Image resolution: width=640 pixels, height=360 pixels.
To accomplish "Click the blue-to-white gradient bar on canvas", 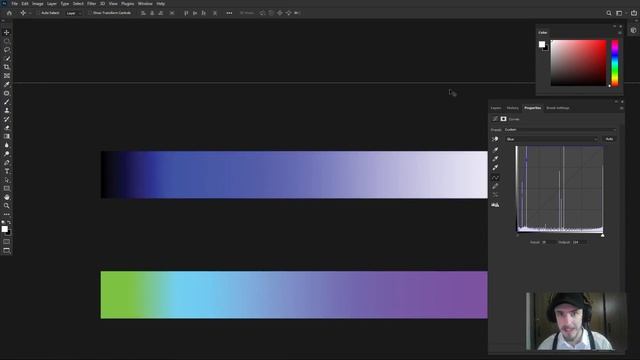I will tap(294, 175).
